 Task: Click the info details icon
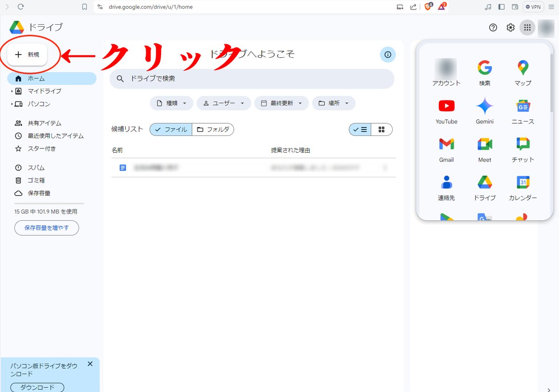tap(388, 54)
